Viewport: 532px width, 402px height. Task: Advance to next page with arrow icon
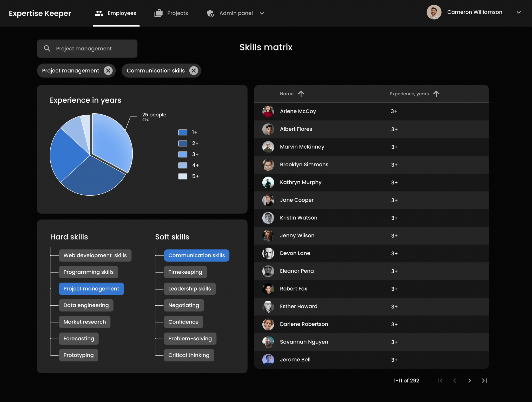pyautogui.click(x=470, y=380)
